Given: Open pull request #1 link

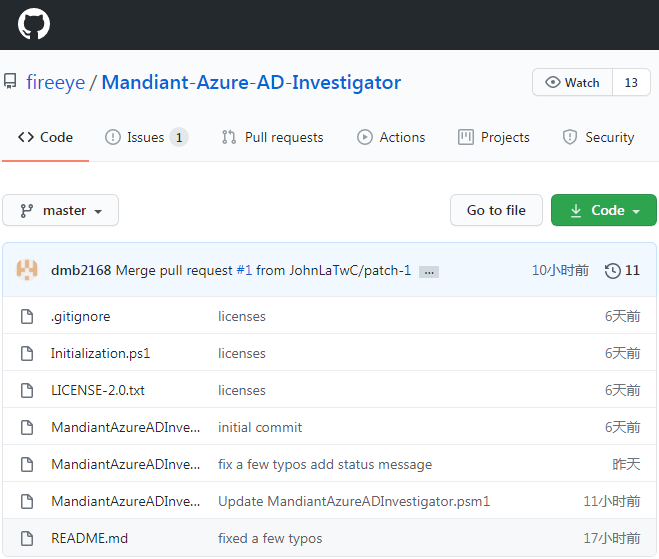Looking at the screenshot, I should [x=244, y=271].
